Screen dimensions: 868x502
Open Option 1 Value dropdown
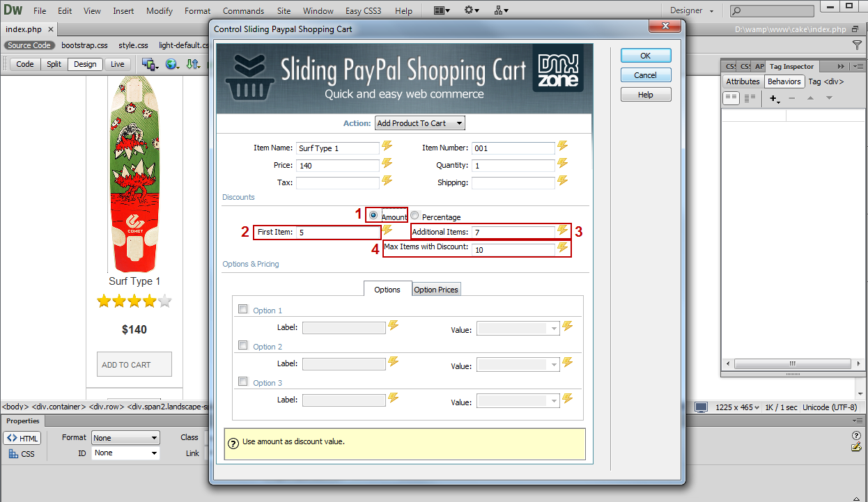click(x=518, y=329)
